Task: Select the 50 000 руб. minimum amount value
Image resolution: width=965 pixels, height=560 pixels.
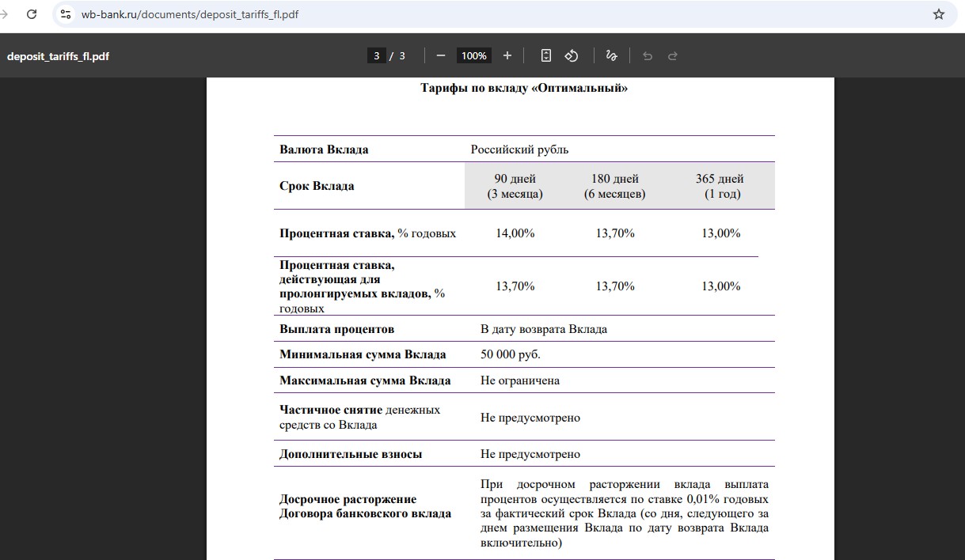Action: coord(511,354)
